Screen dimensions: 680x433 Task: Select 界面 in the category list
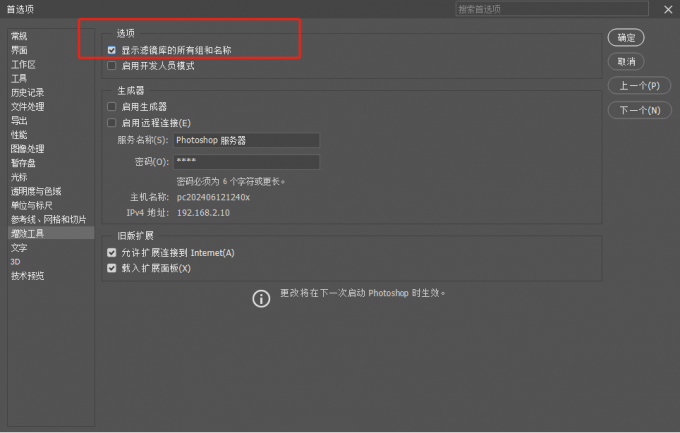click(x=19, y=50)
